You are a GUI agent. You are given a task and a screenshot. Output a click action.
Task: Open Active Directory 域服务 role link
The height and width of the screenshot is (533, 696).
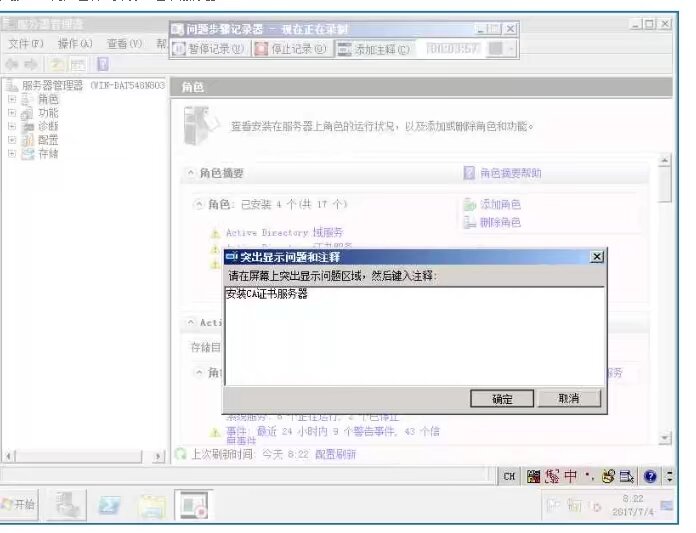284,232
